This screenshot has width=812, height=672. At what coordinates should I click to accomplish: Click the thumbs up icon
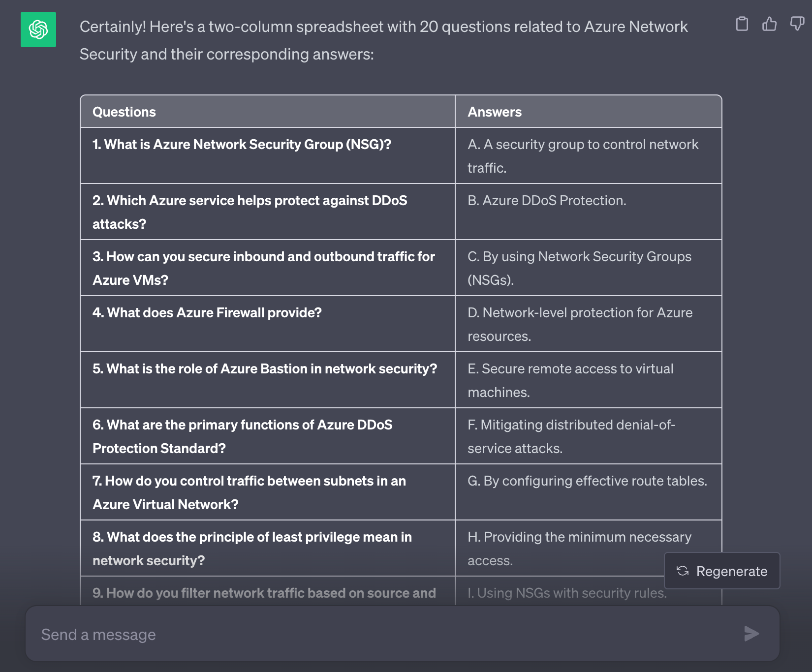pyautogui.click(x=769, y=24)
